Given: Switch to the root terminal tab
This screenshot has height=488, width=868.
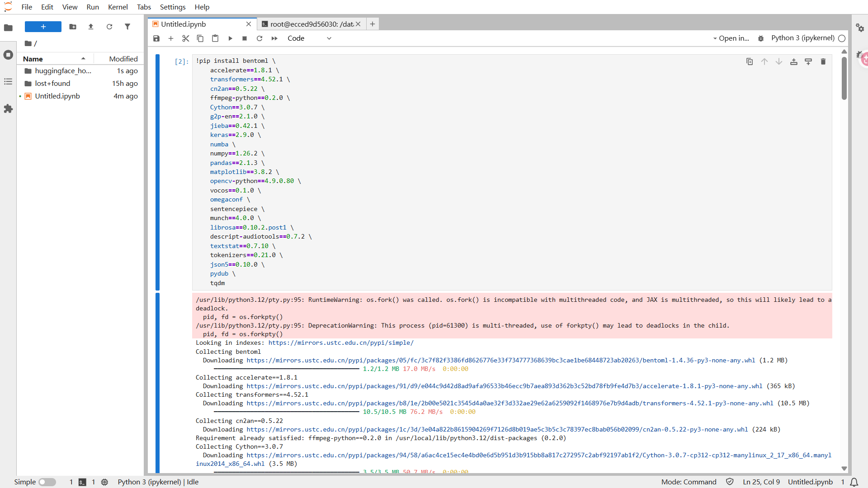Looking at the screenshot, I should (x=311, y=24).
